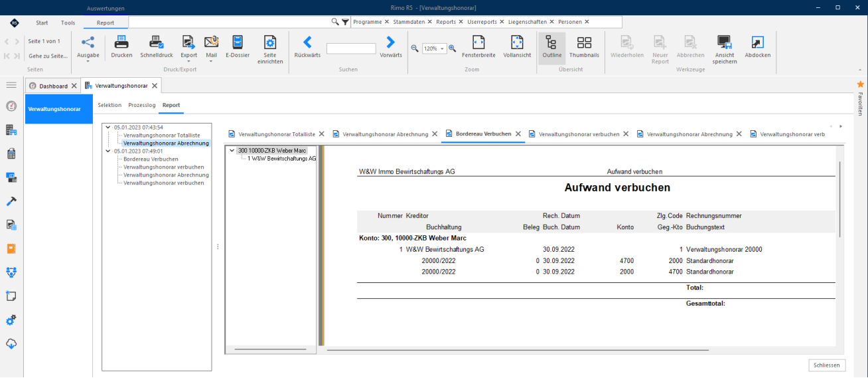
Task: Click Ansicht speichern icon
Action: 724,43
